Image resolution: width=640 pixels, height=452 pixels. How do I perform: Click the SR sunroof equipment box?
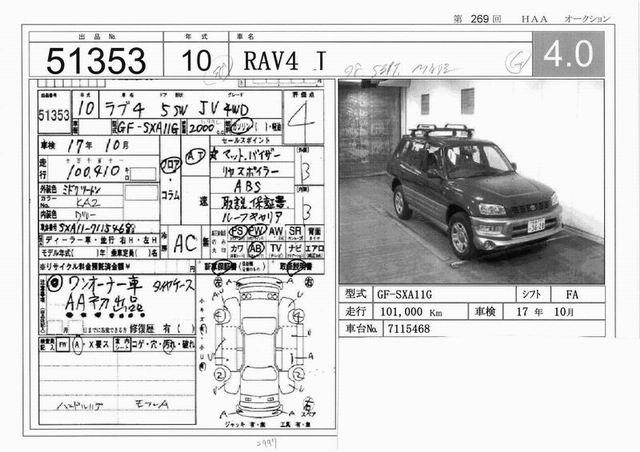[x=296, y=229]
